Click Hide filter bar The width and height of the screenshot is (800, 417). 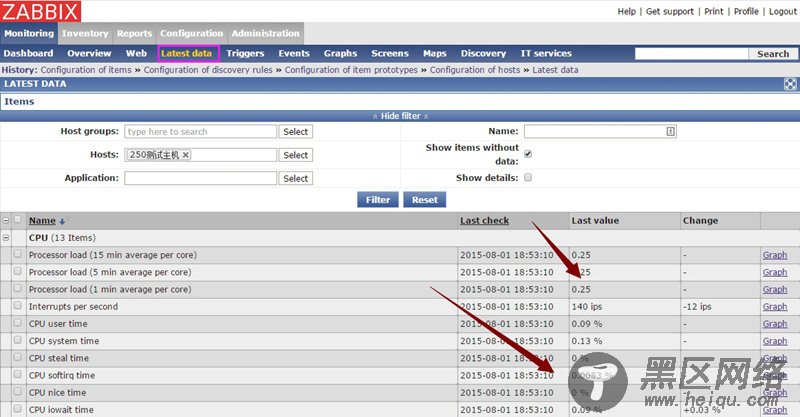tap(400, 116)
